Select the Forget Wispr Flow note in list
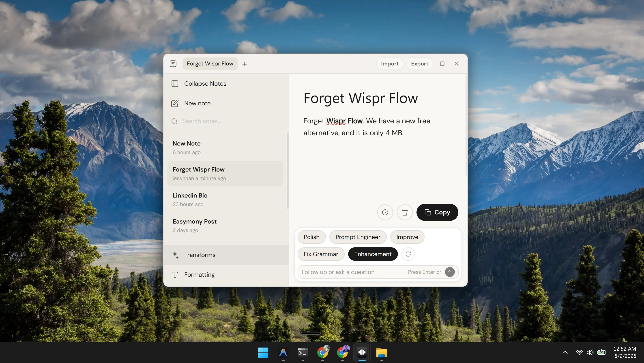Viewport: 644px width, 363px height. coord(225,174)
